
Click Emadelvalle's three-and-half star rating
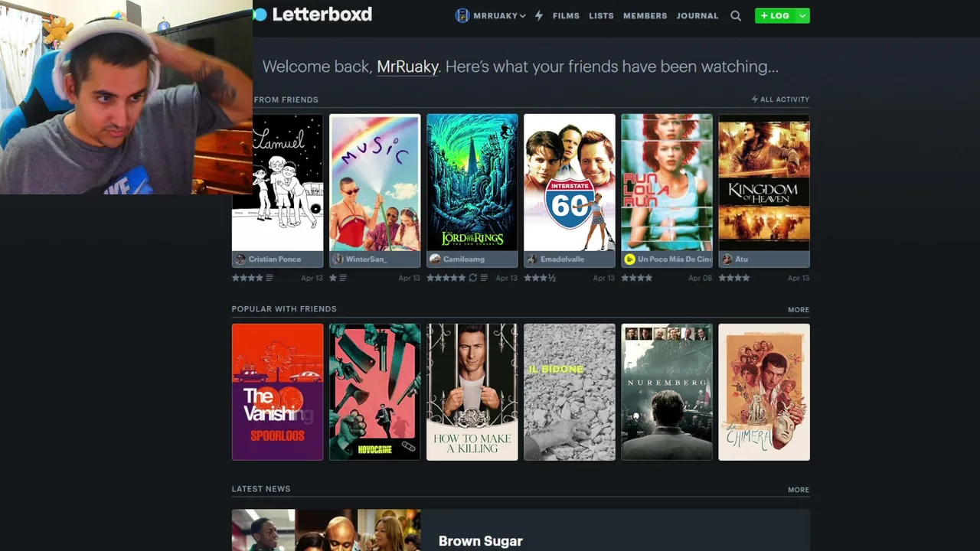(x=540, y=278)
